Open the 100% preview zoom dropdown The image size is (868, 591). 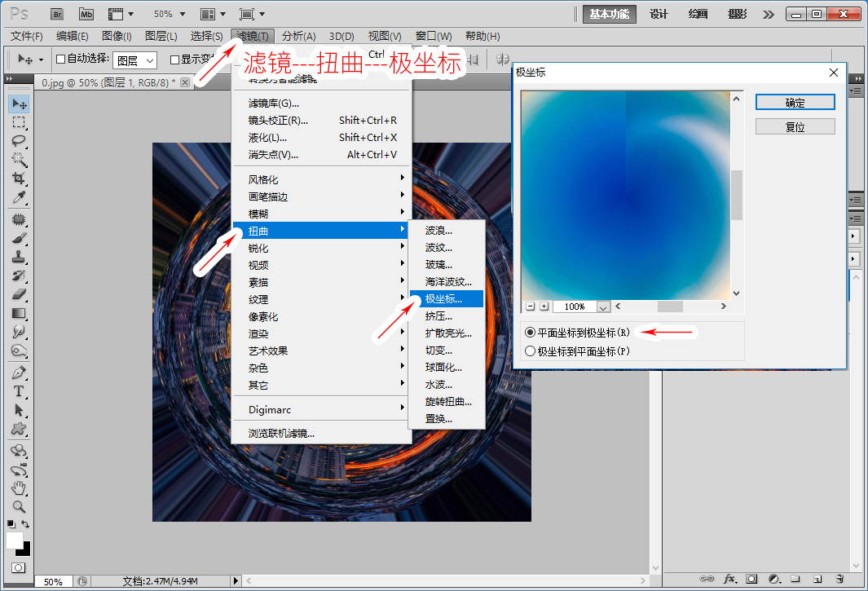pos(603,307)
